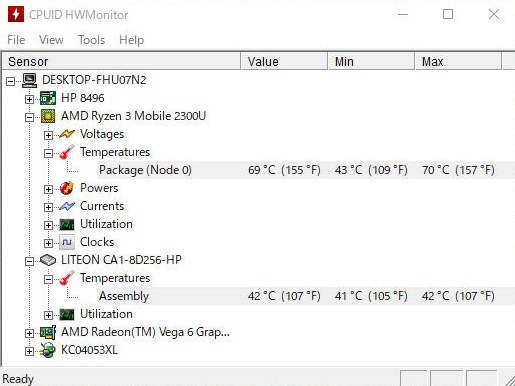
Task: Expand the LITEON Utilization node
Action: tap(48, 315)
